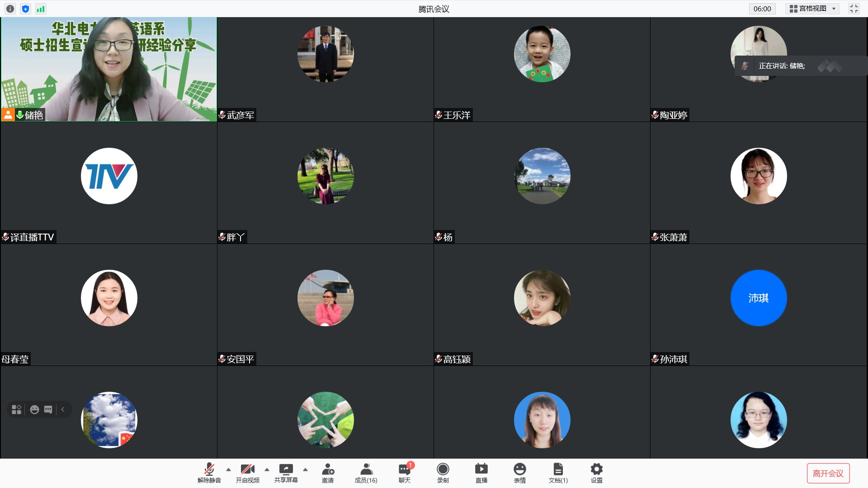
Task: Click the 母春莹 name label
Action: tap(15, 359)
